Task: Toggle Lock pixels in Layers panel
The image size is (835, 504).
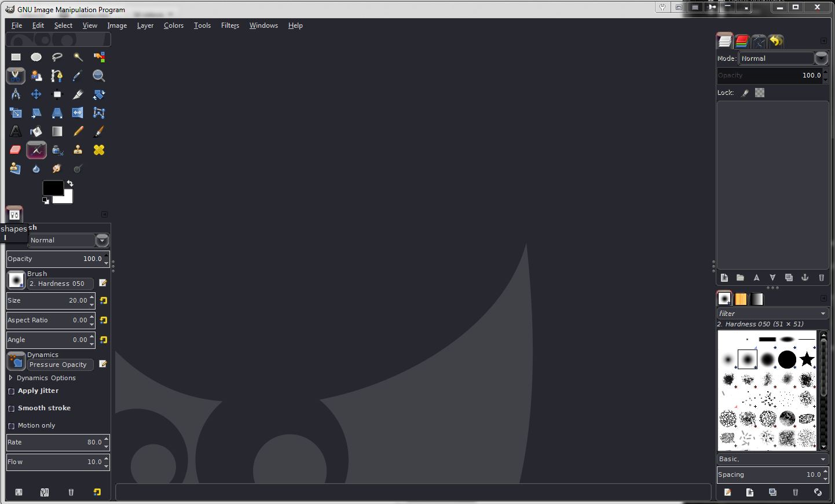Action: click(x=745, y=93)
